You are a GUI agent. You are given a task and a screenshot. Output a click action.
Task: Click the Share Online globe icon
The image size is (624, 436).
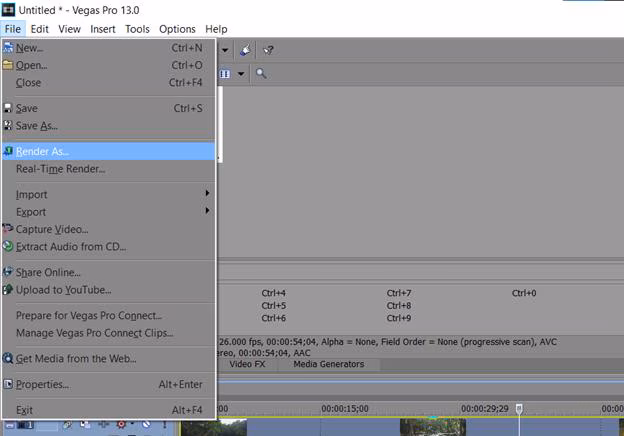pyautogui.click(x=8, y=272)
